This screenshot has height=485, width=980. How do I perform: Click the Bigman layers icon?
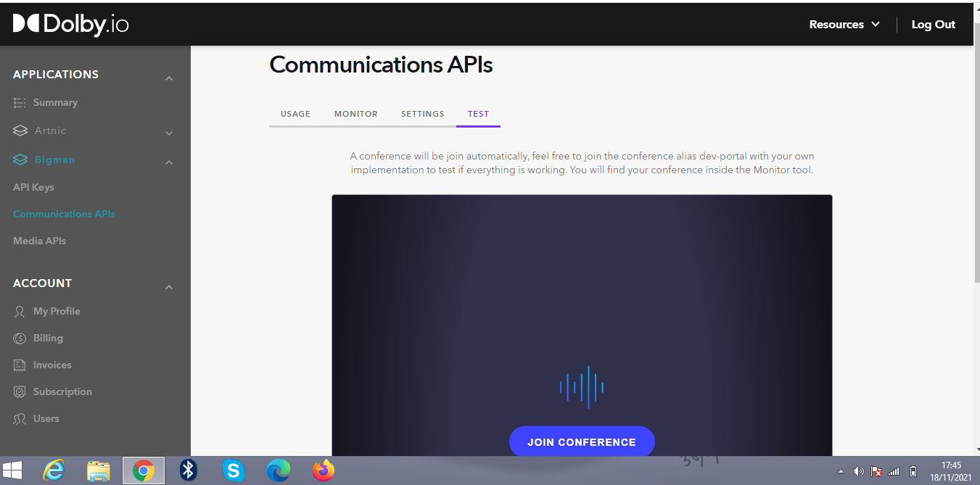point(20,160)
